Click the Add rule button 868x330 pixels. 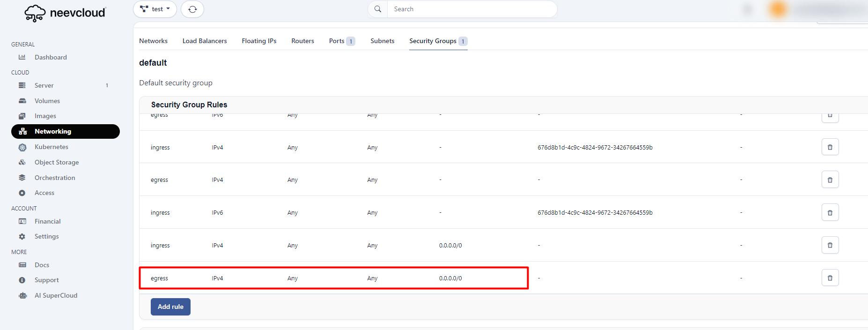coord(170,307)
